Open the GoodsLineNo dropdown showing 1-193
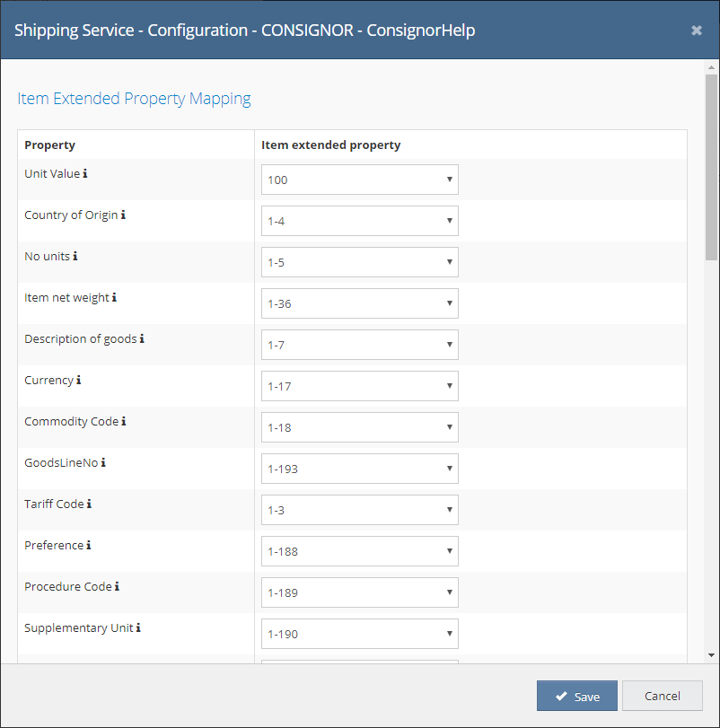This screenshot has width=720, height=728. click(x=360, y=469)
